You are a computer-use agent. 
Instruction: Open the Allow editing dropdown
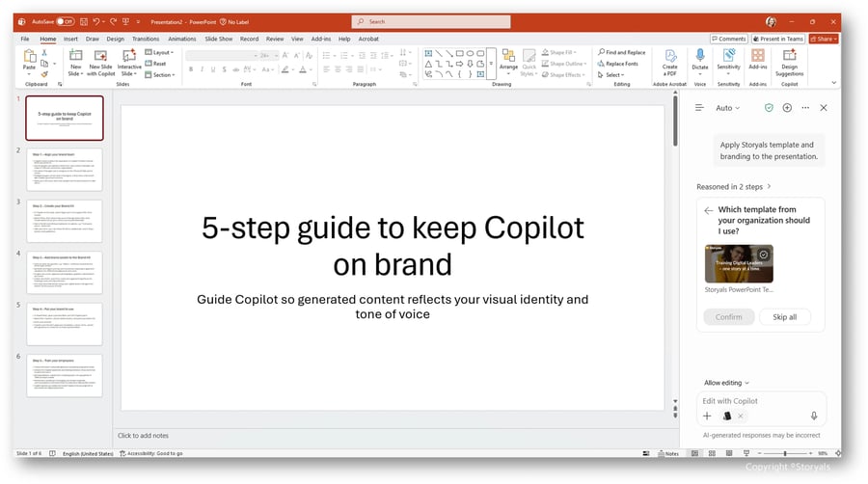(726, 383)
